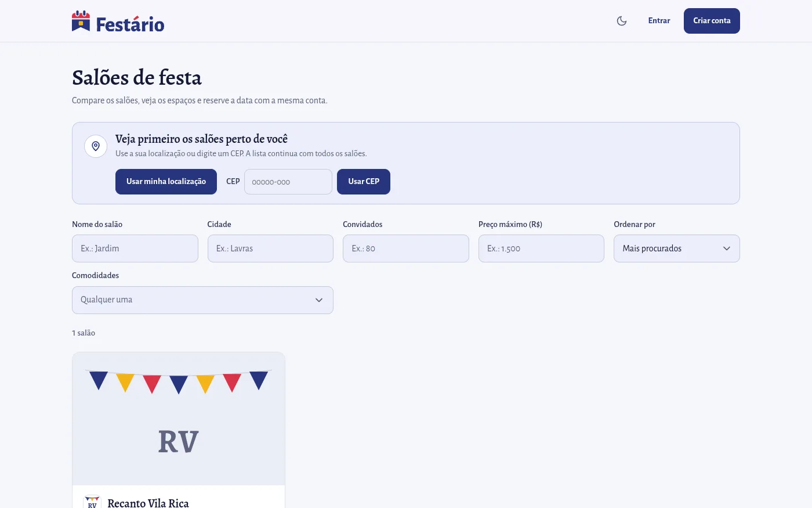Click the Festário wordmark text
812x508 pixels.
pos(130,24)
